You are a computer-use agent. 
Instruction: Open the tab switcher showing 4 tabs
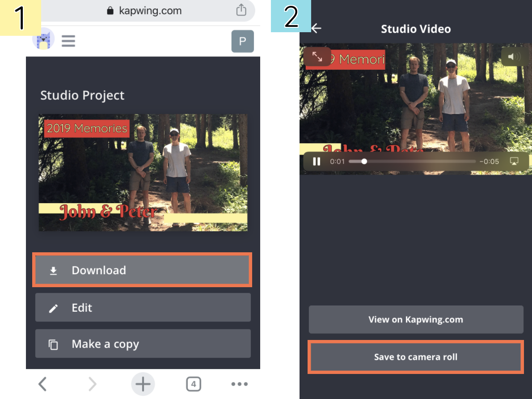coord(193,384)
